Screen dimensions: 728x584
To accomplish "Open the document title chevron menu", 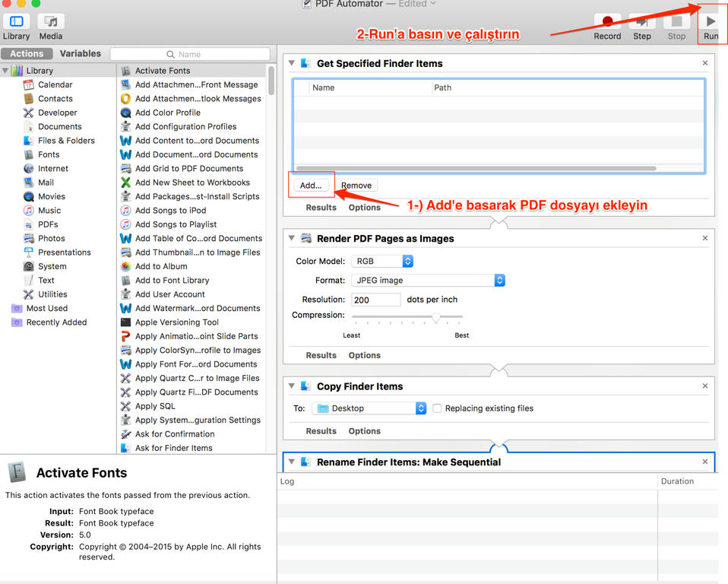I will point(433,3).
